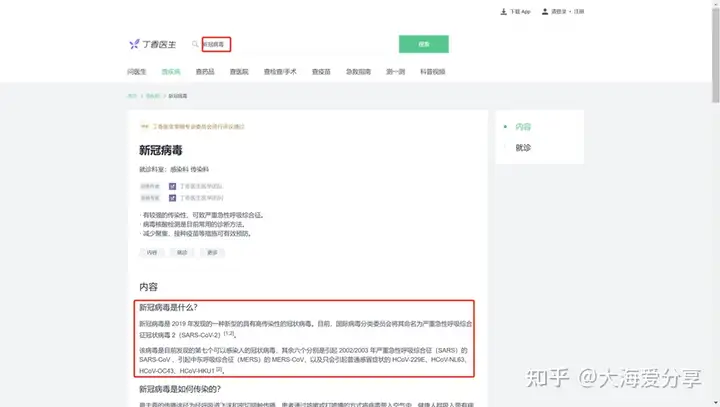Click the 更多 tag button under the summary
Screen dimensions: 720x407
(212, 253)
